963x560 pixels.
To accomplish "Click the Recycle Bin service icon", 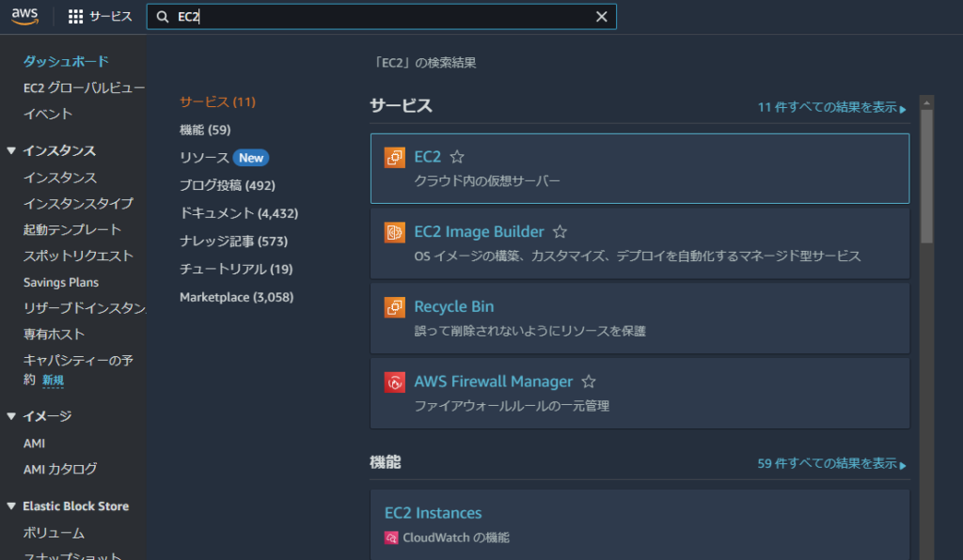I will point(395,307).
